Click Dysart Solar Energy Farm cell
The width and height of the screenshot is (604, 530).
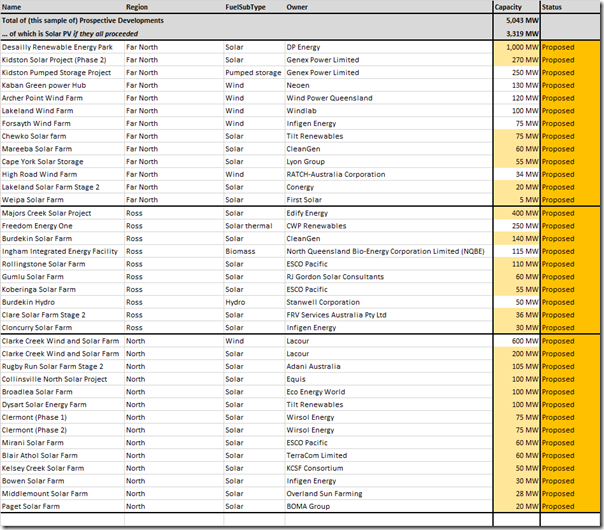[x=62, y=404]
